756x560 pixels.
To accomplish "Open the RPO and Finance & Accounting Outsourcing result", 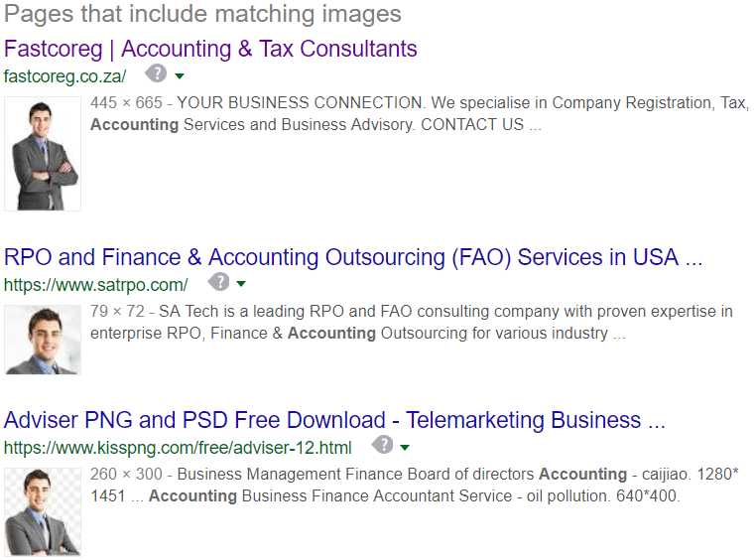I will click(x=353, y=257).
